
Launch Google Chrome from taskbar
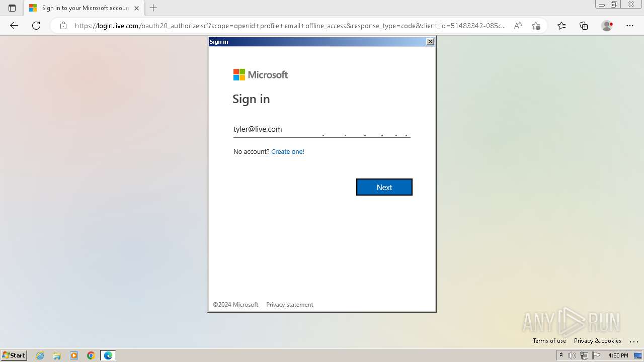pos(91,355)
